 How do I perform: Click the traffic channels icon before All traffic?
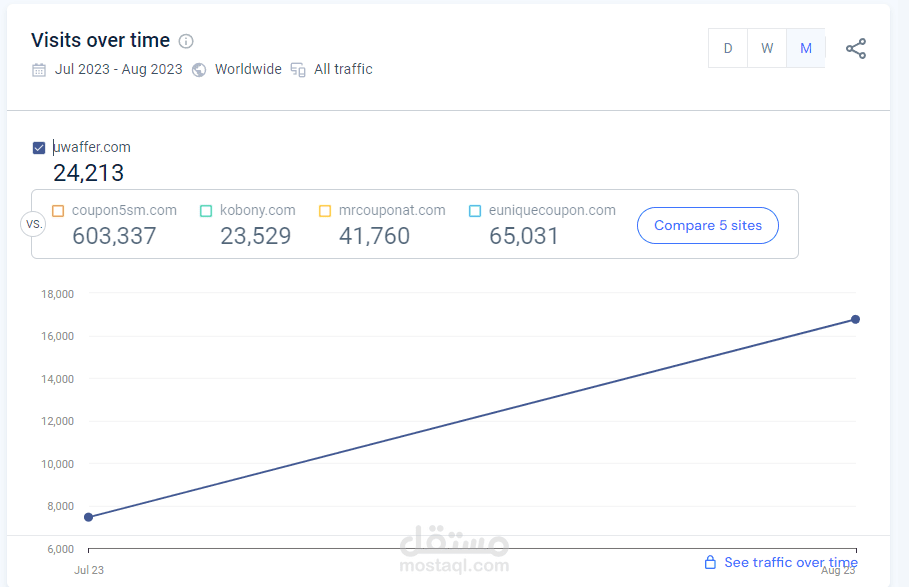coord(297,69)
